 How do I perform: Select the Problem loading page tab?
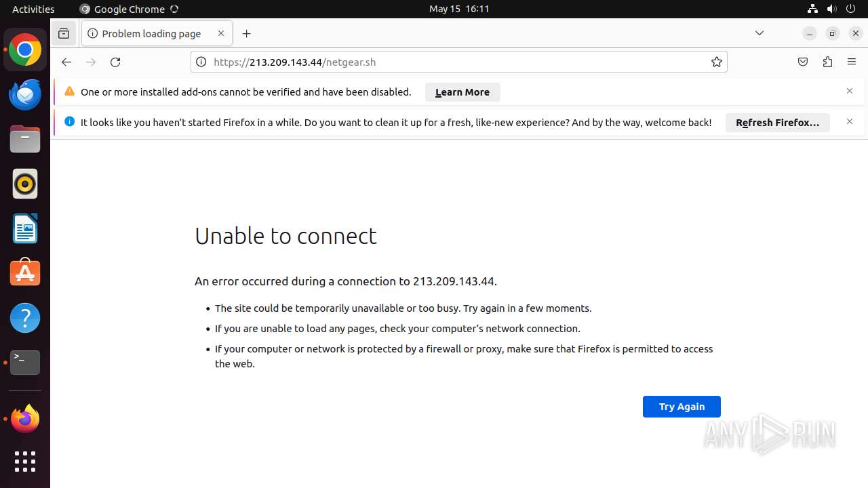(x=157, y=33)
